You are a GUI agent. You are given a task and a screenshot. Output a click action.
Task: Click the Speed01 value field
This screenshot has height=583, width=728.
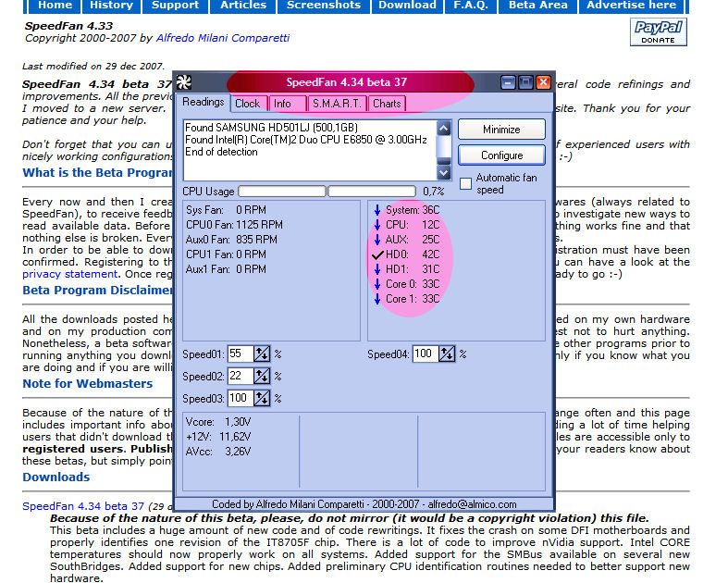tap(241, 354)
